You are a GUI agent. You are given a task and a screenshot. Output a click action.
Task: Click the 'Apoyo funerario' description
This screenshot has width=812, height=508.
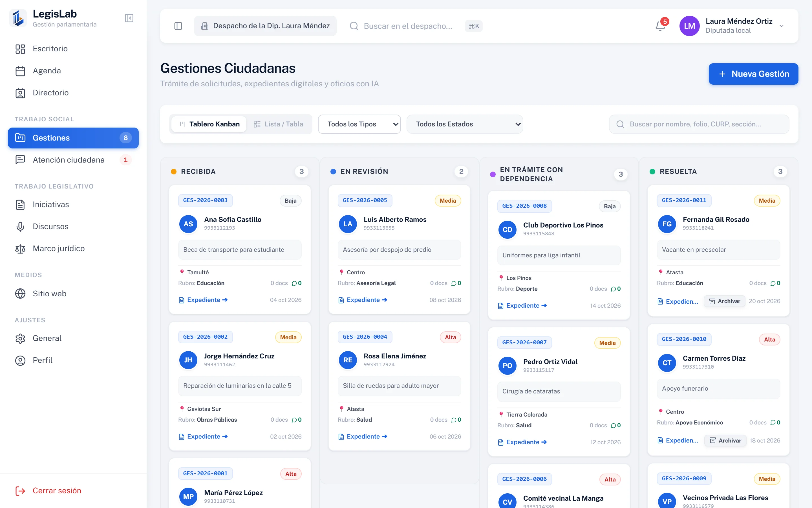coord(718,389)
